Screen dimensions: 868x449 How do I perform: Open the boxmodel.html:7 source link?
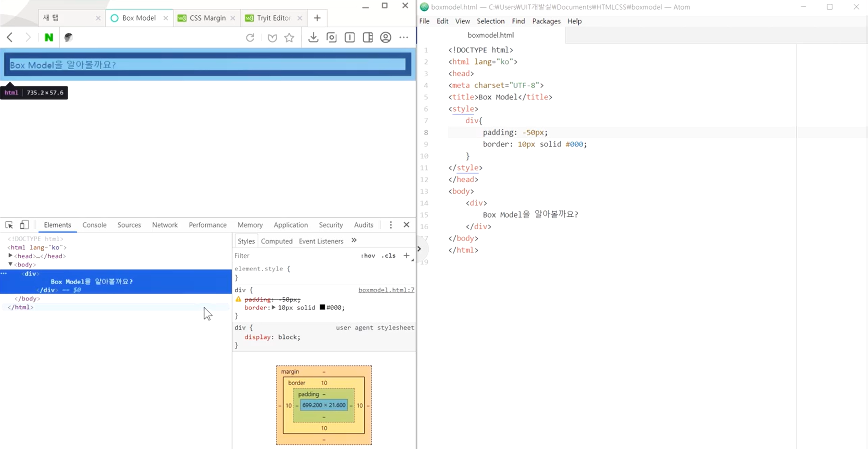[x=386, y=290]
